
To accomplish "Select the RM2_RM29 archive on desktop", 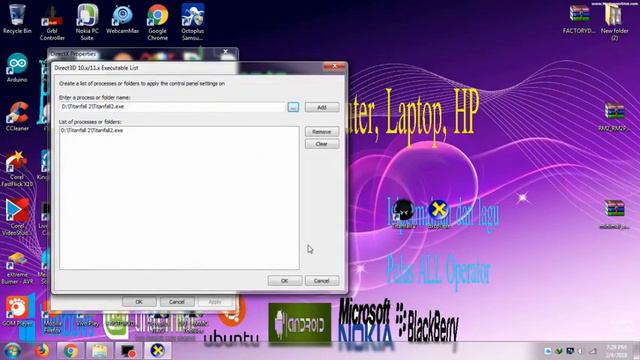I will tap(614, 117).
